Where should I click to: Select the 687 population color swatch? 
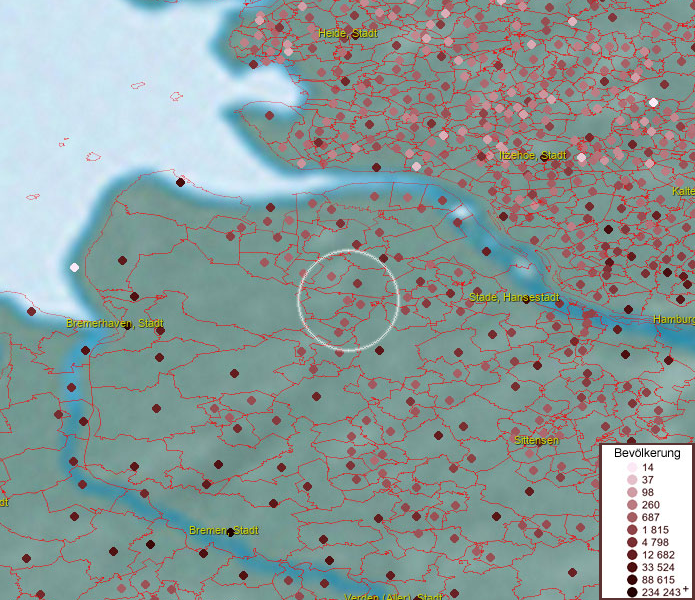[632, 517]
